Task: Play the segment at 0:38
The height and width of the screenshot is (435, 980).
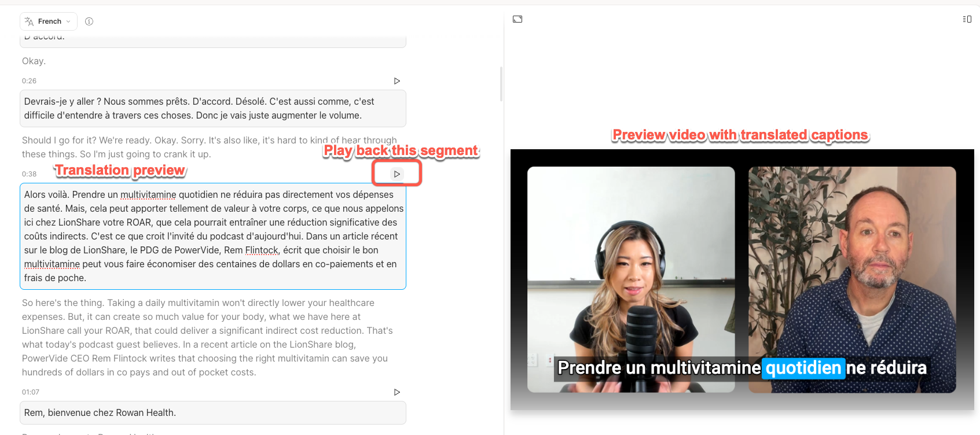Action: coord(397,174)
